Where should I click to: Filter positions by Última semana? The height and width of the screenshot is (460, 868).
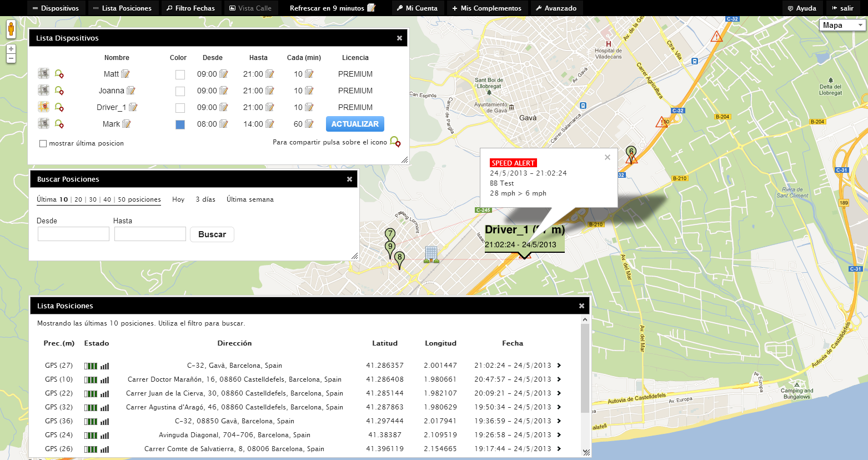[250, 199]
